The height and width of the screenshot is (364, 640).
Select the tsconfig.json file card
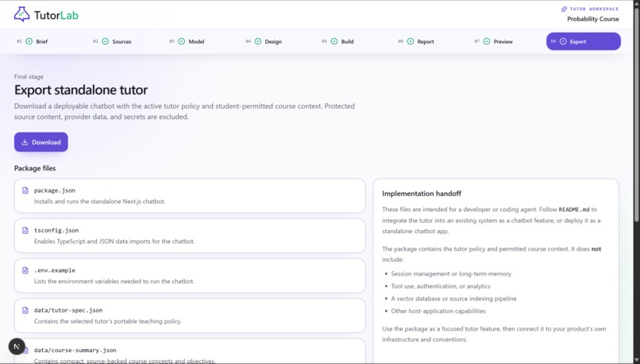click(x=190, y=236)
